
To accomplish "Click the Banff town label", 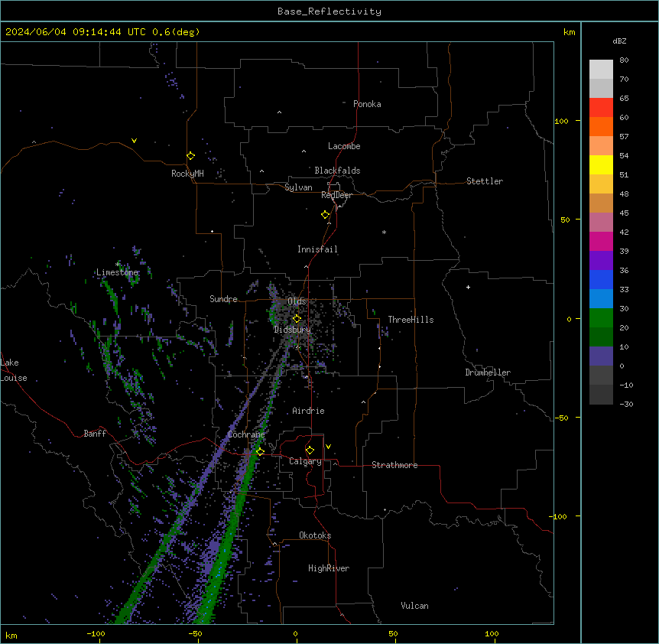I will pyautogui.click(x=95, y=434).
